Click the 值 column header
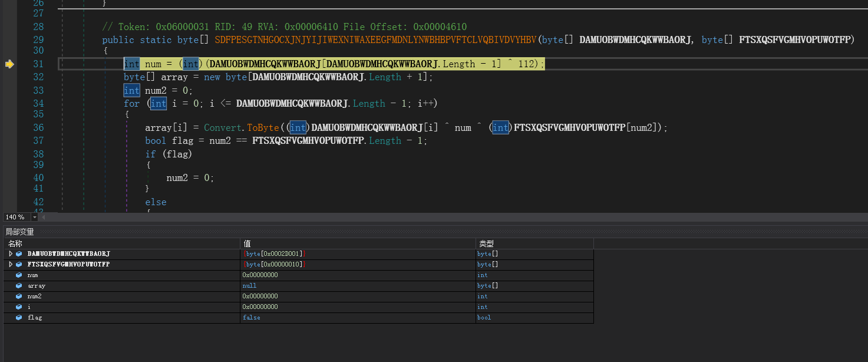This screenshot has height=362, width=868. pos(247,243)
